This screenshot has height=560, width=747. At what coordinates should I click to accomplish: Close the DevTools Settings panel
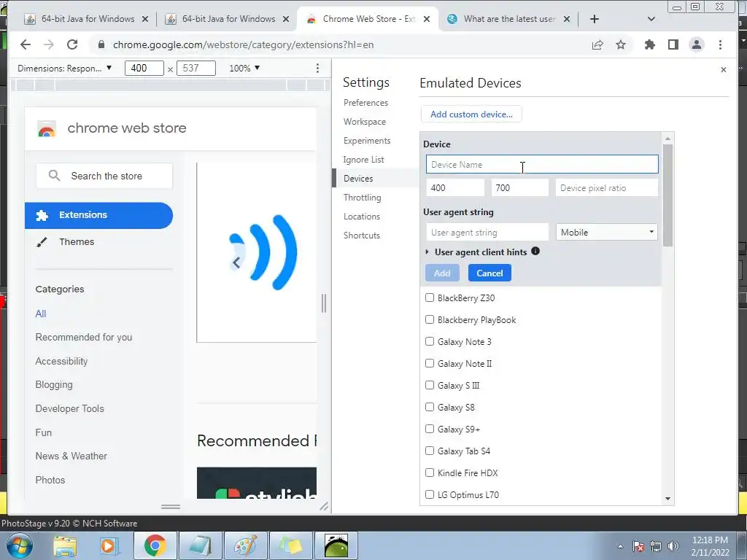pyautogui.click(x=724, y=69)
